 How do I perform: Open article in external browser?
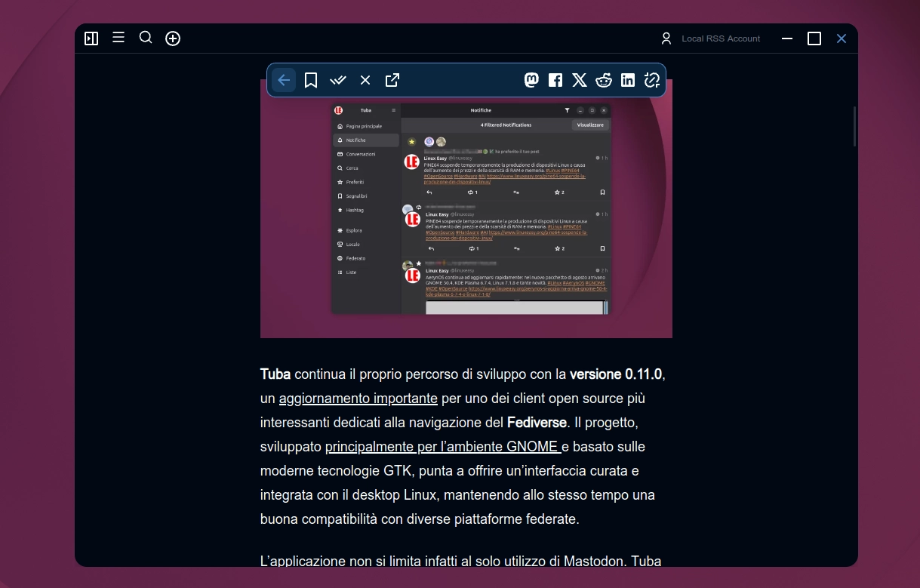pos(392,80)
